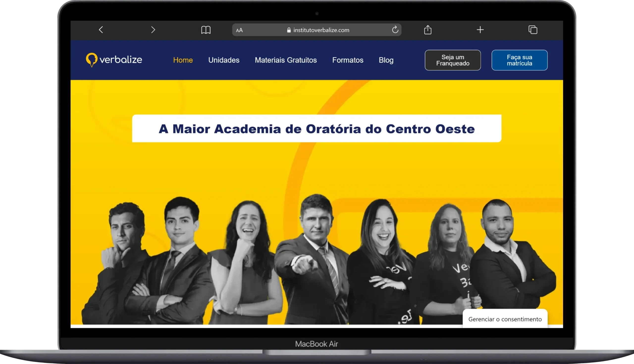The height and width of the screenshot is (364, 634).
Task: Click the Verbalize logo
Action: click(x=114, y=60)
